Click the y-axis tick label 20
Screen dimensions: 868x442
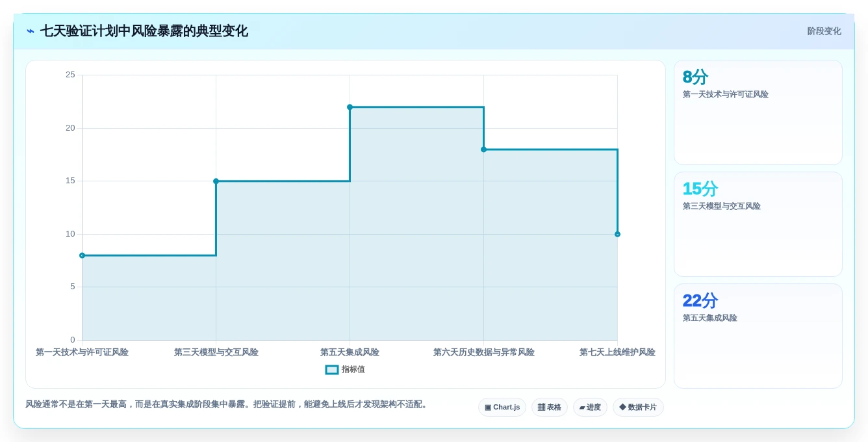tap(70, 128)
